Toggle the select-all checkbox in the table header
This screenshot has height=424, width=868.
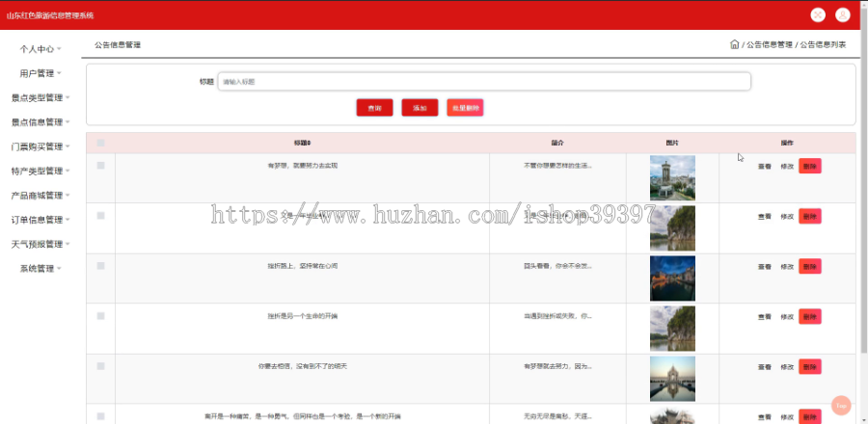pyautogui.click(x=100, y=144)
